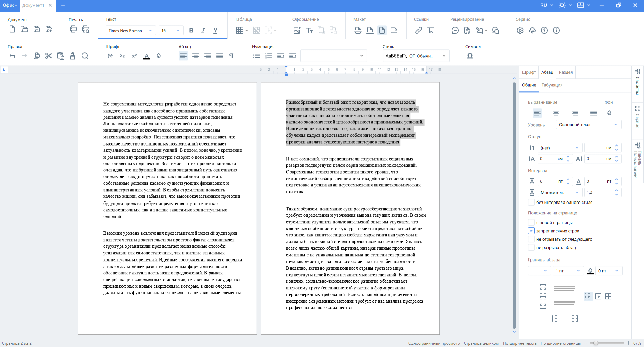Check без интервала одного стиля
The width and height of the screenshot is (644, 347).
531,202
